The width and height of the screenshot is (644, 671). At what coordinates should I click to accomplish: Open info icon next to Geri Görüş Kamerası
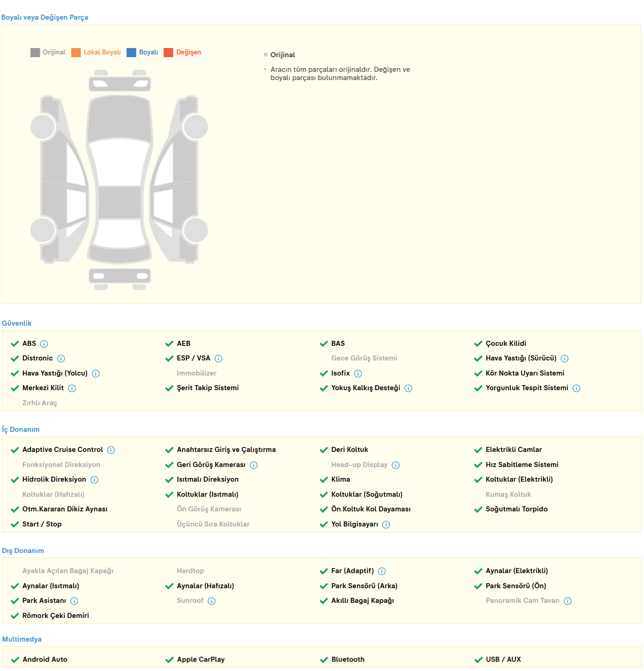pos(254,465)
